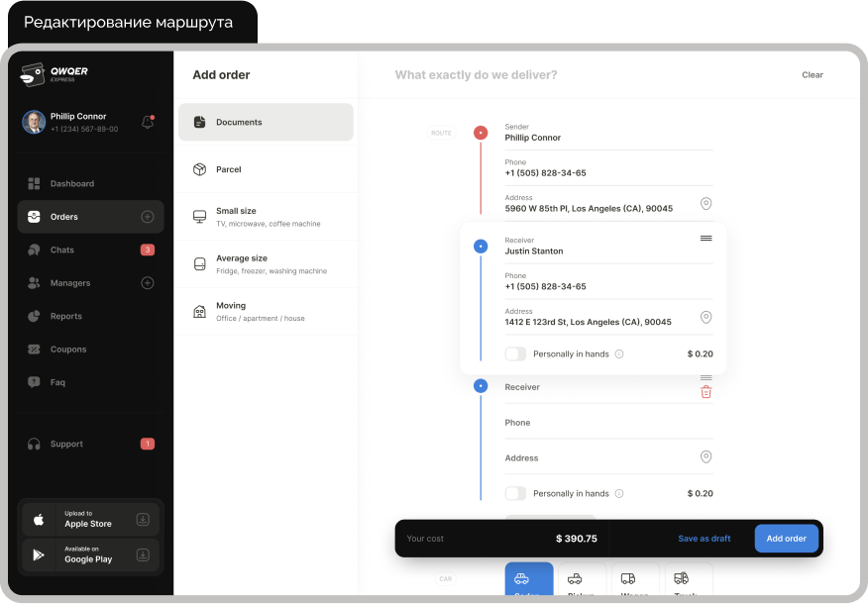Select the Documents delivery type
The height and width of the screenshot is (604, 868).
point(266,123)
